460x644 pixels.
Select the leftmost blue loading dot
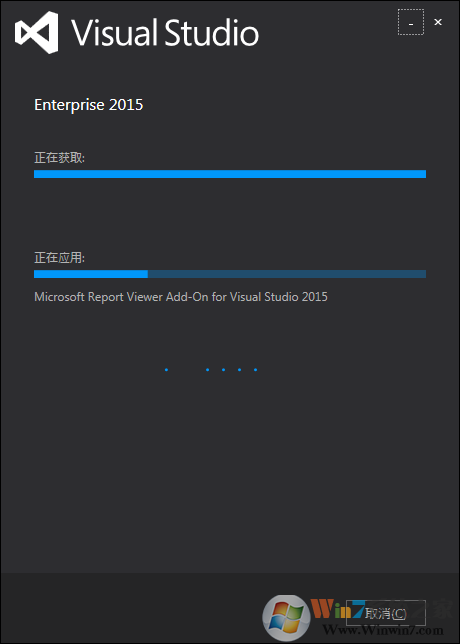pos(166,370)
